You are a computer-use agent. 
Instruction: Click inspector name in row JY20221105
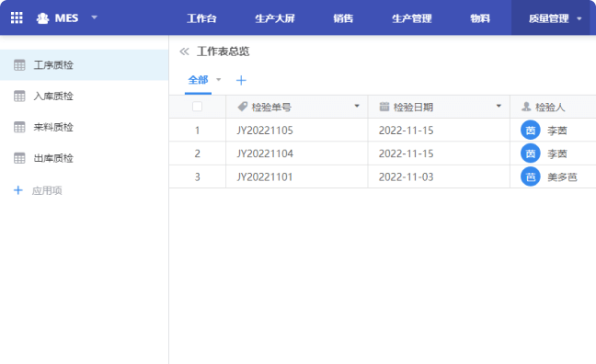click(557, 131)
